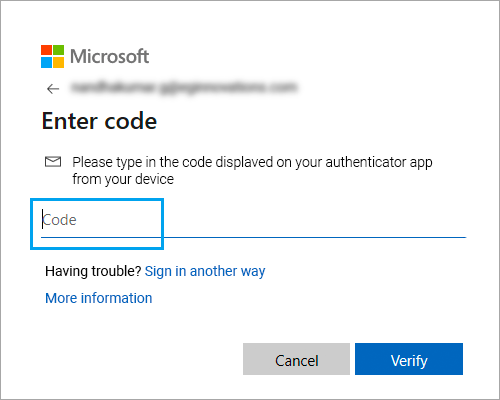Image resolution: width=500 pixels, height=400 pixels.
Task: Click the envelope icon beside the instructions
Action: [53, 162]
